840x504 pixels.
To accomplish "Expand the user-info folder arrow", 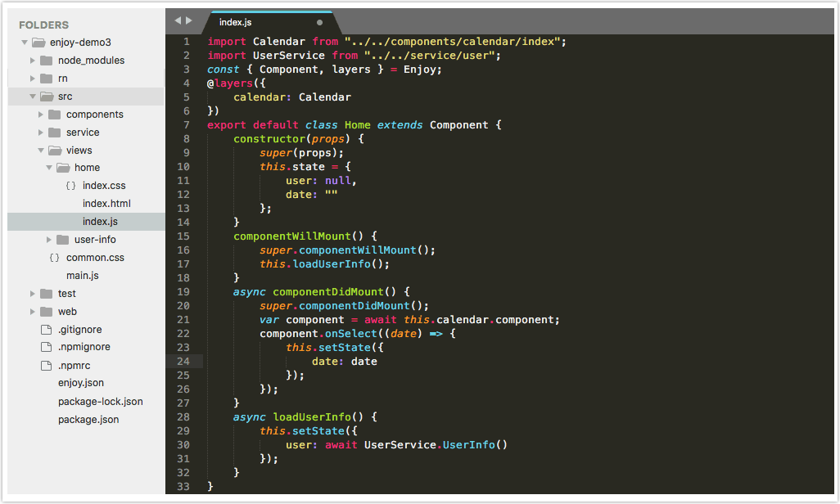I will [49, 240].
